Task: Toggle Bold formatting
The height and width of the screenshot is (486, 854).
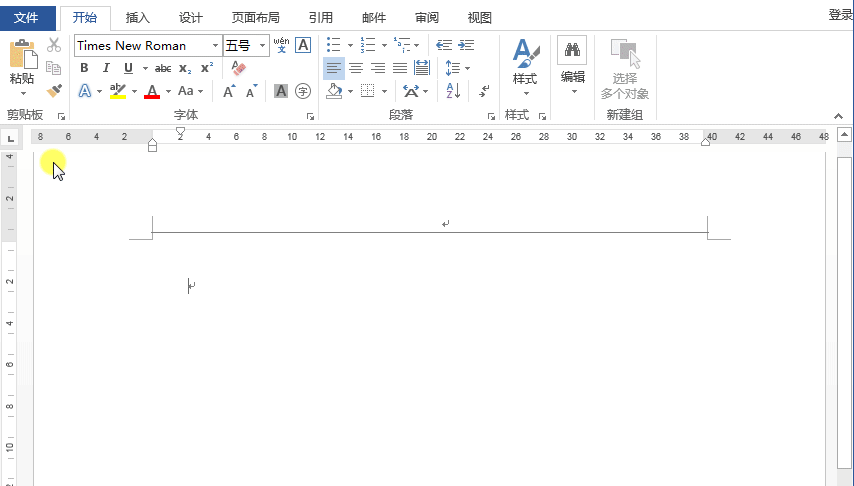Action: (x=84, y=68)
